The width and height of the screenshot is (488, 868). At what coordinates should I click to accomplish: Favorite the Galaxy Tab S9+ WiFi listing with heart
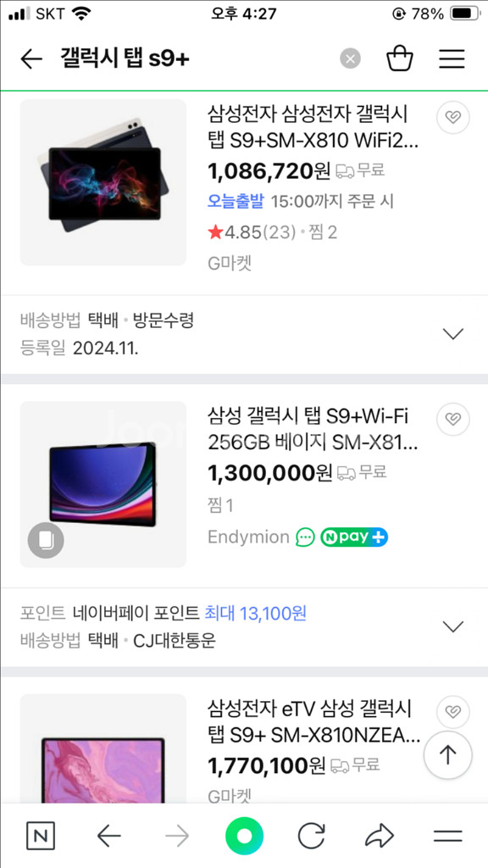pyautogui.click(x=452, y=117)
